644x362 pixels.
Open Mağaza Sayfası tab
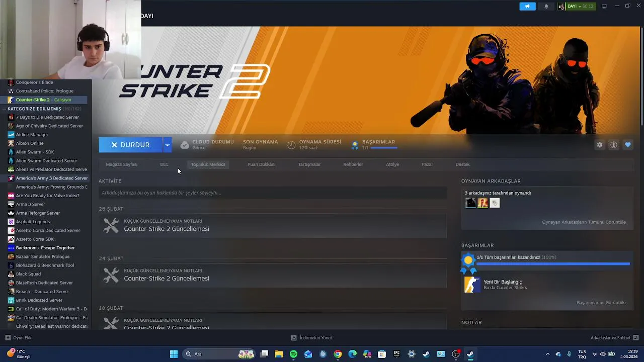click(x=122, y=164)
